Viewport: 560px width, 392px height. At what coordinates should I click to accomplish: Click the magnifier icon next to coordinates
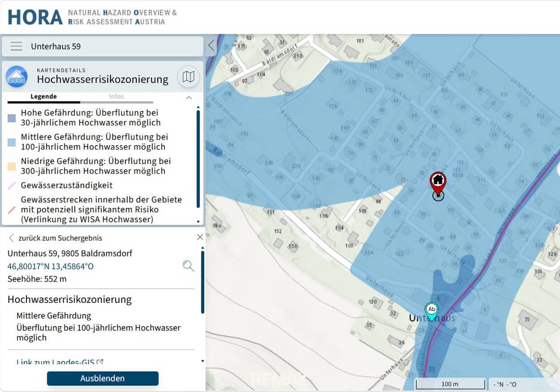[x=188, y=266]
